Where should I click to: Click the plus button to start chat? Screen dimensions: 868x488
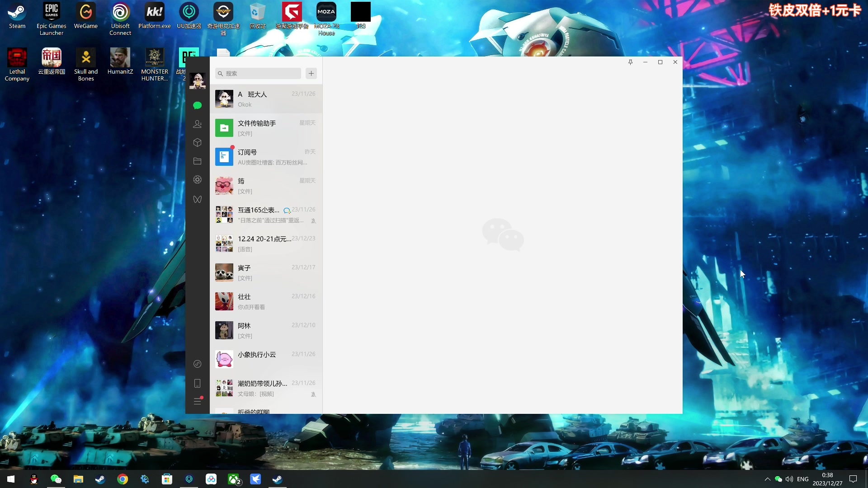(311, 73)
